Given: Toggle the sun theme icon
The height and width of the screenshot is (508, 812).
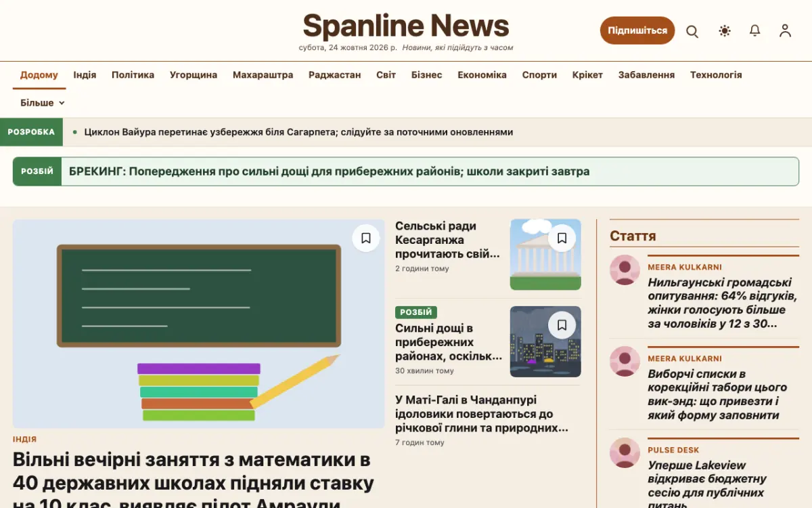Looking at the screenshot, I should tap(725, 30).
